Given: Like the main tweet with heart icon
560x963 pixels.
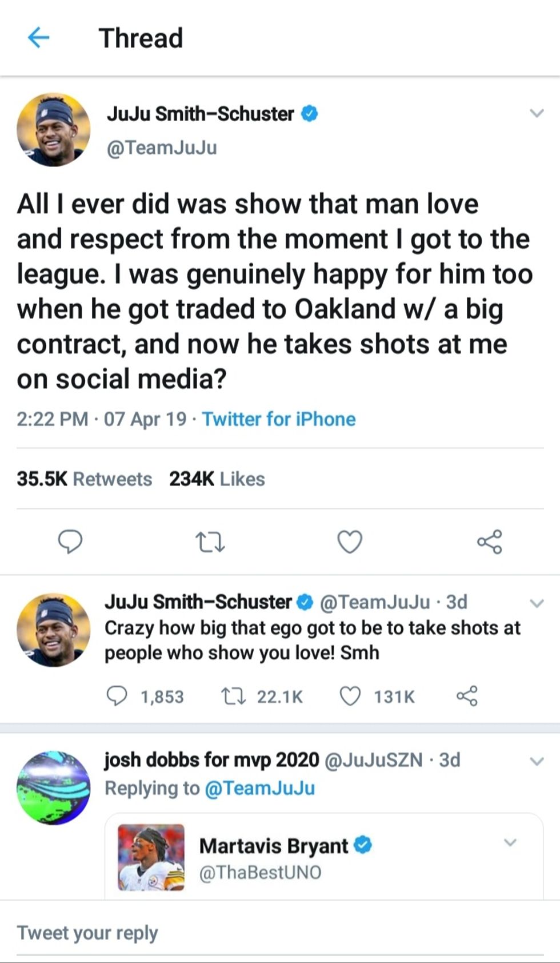Looking at the screenshot, I should coord(350,542).
